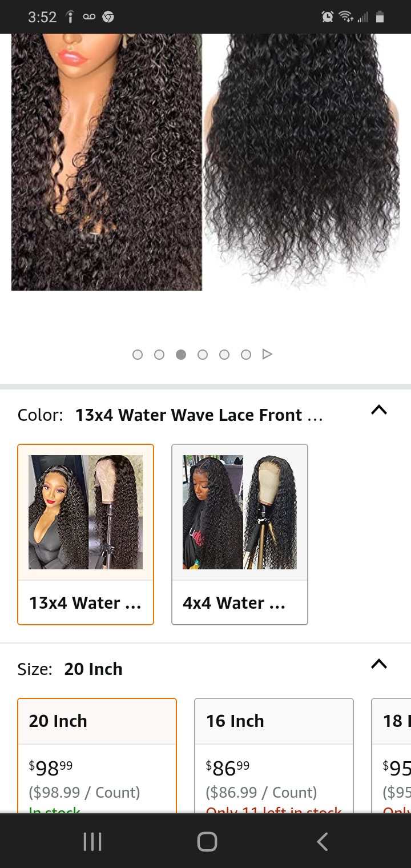Open the recent apps switcher icon
Image resolution: width=411 pixels, height=868 pixels.
click(x=92, y=841)
